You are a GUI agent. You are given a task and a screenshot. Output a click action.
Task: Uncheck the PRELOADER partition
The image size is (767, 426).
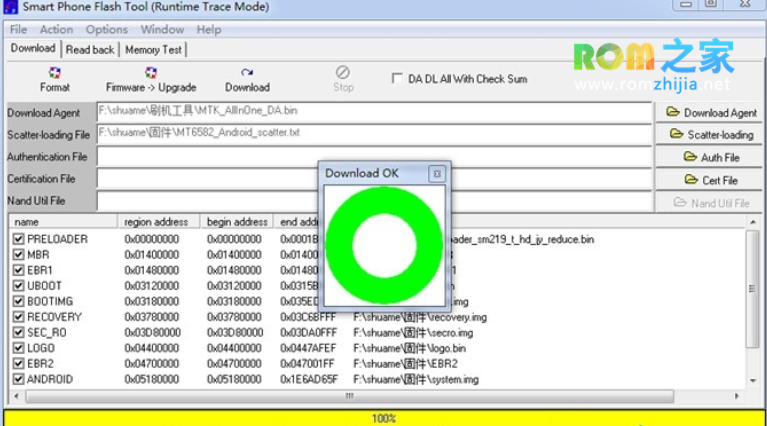pyautogui.click(x=18, y=240)
